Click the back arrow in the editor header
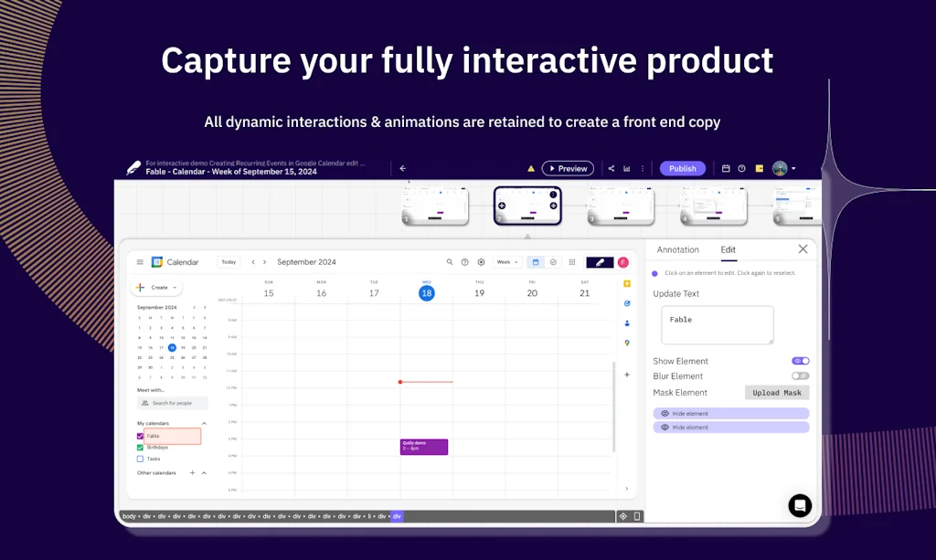This screenshot has height=560, width=936. click(x=403, y=168)
